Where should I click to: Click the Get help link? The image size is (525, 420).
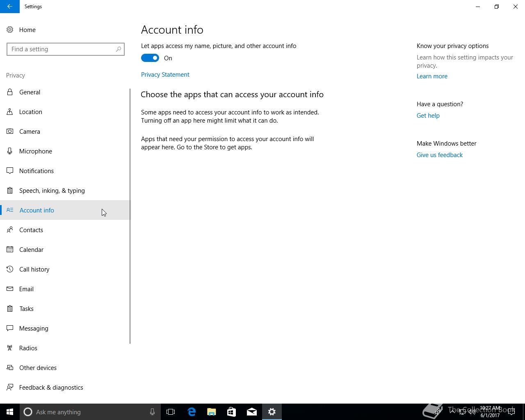428,116
